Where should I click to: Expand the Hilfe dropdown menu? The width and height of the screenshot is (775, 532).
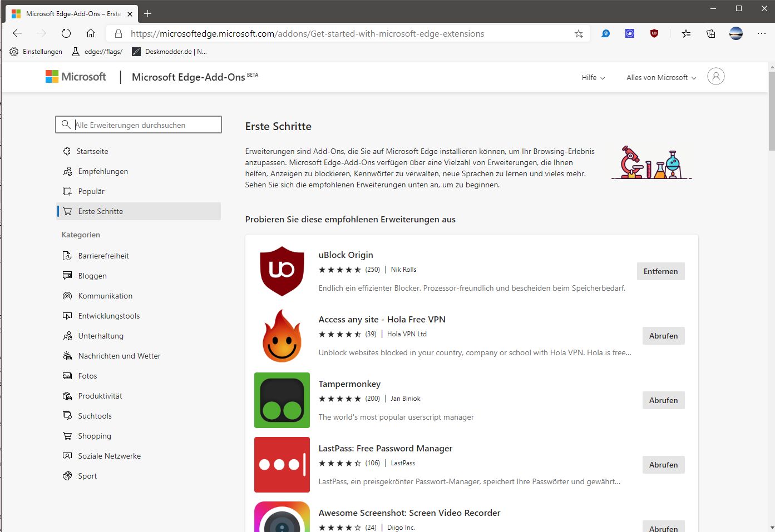click(x=593, y=77)
